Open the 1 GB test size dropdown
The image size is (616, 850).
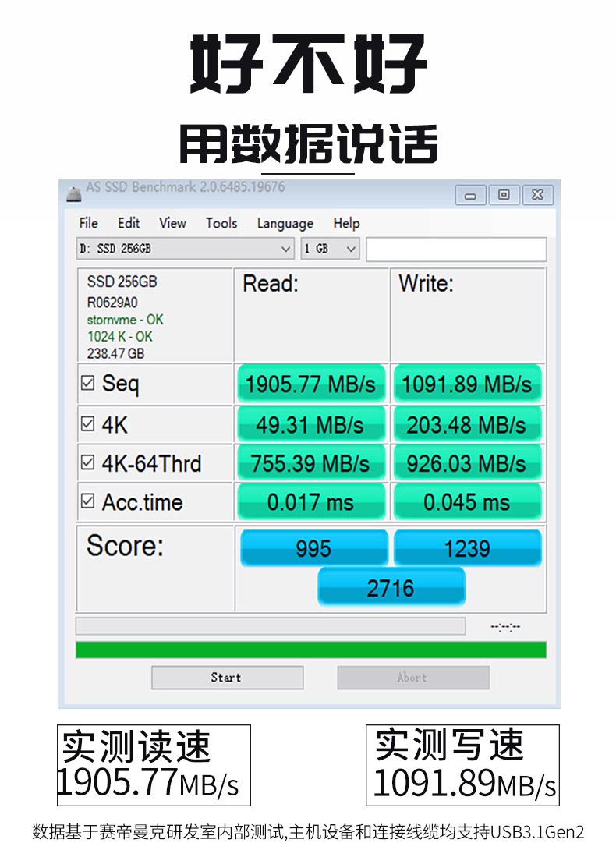pyautogui.click(x=331, y=249)
